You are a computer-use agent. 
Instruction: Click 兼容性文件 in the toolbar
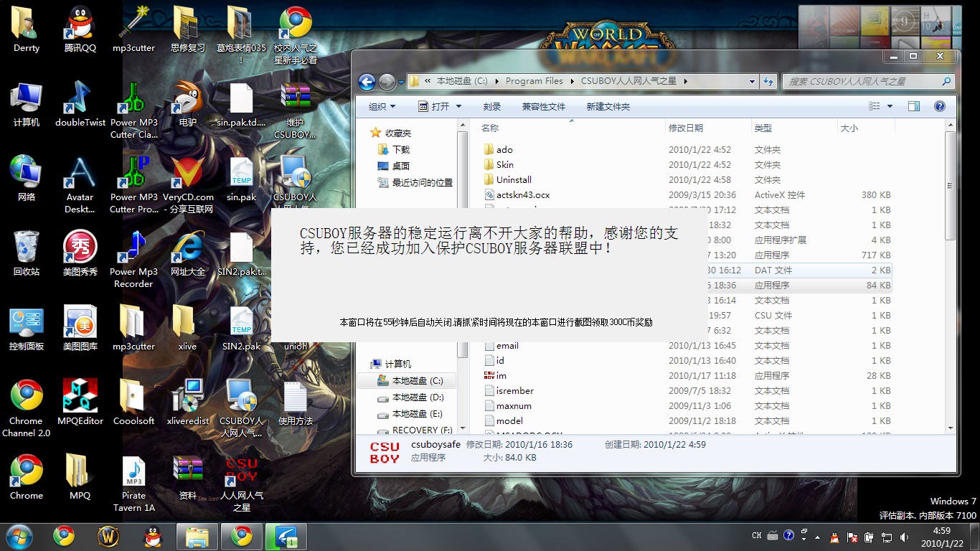(543, 106)
